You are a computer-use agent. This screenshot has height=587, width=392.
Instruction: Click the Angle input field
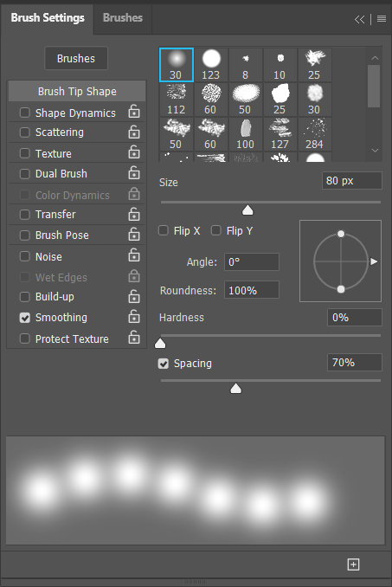pos(251,261)
